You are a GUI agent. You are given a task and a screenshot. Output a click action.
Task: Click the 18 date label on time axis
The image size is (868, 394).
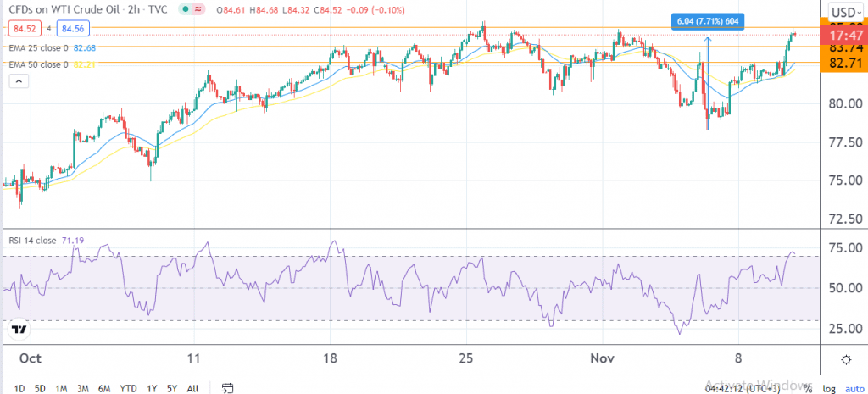(330, 358)
